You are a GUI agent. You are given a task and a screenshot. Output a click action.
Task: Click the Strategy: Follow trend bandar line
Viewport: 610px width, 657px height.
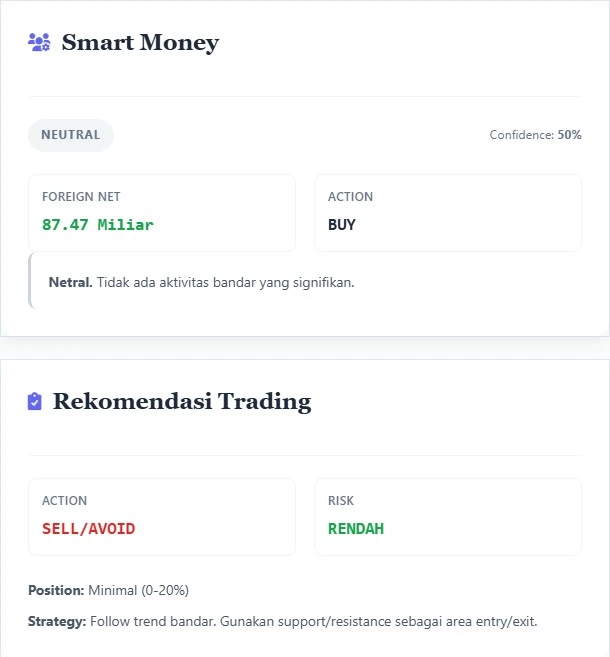(x=282, y=622)
